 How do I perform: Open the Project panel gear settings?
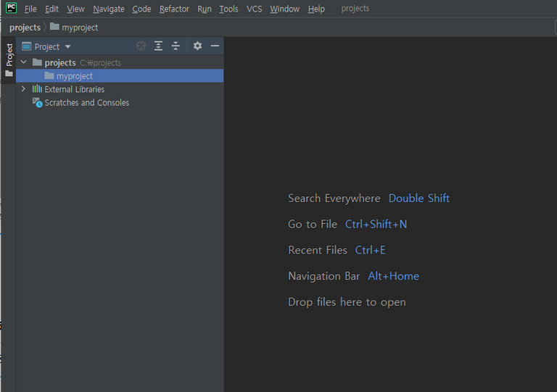(x=197, y=46)
